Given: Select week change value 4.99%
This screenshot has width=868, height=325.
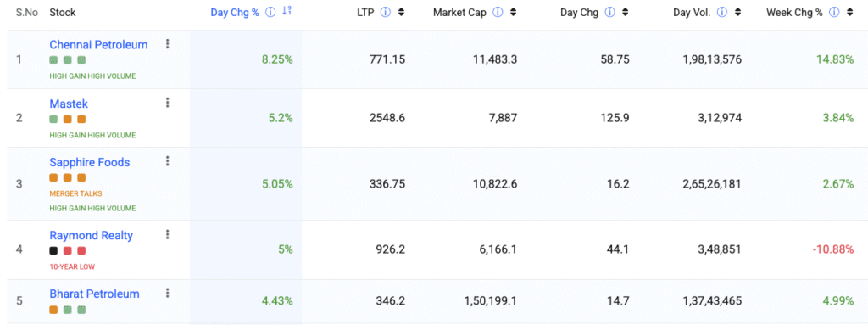Looking at the screenshot, I should point(838,301).
